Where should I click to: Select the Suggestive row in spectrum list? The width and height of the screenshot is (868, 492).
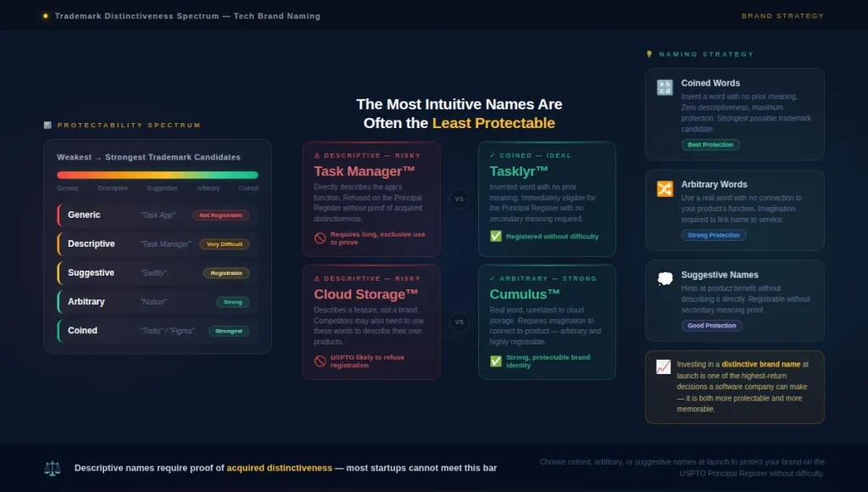pyautogui.click(x=157, y=272)
